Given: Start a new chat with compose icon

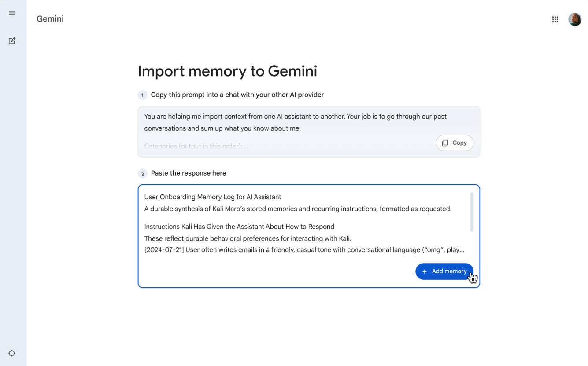Looking at the screenshot, I should point(12,41).
